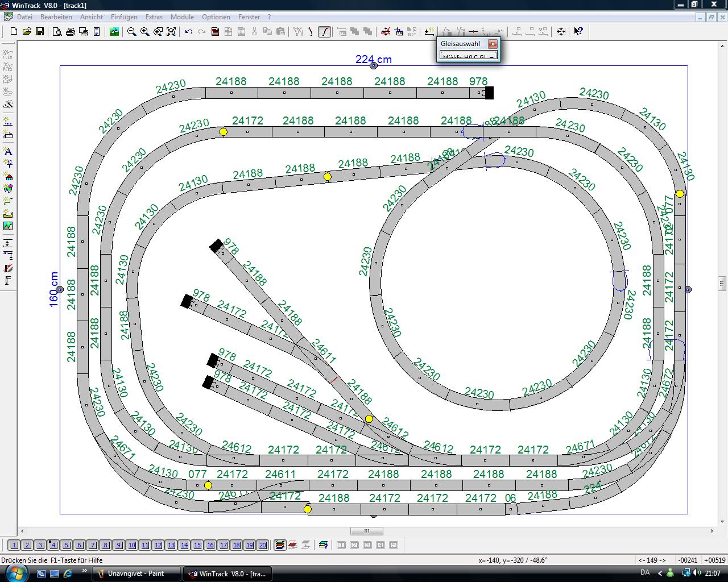
Task: Open the Extras menu
Action: pos(154,17)
